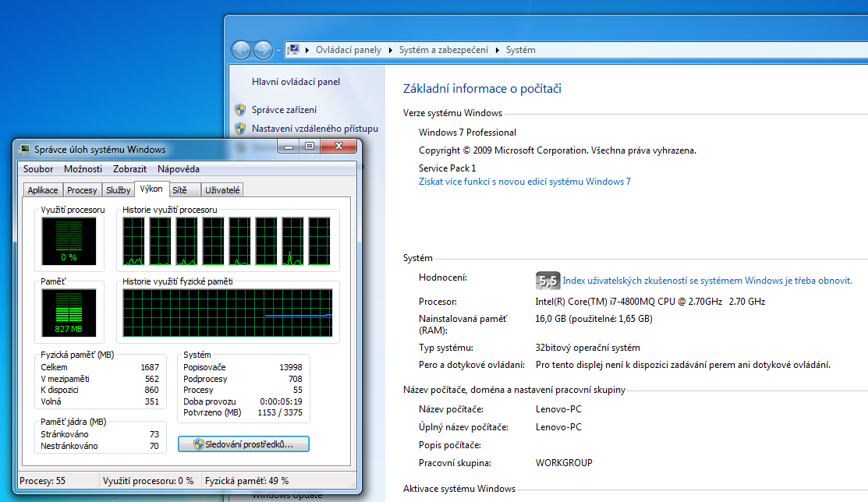The height and width of the screenshot is (502, 868).
Task: Click the Forward arrow in the System window
Action: (x=263, y=50)
